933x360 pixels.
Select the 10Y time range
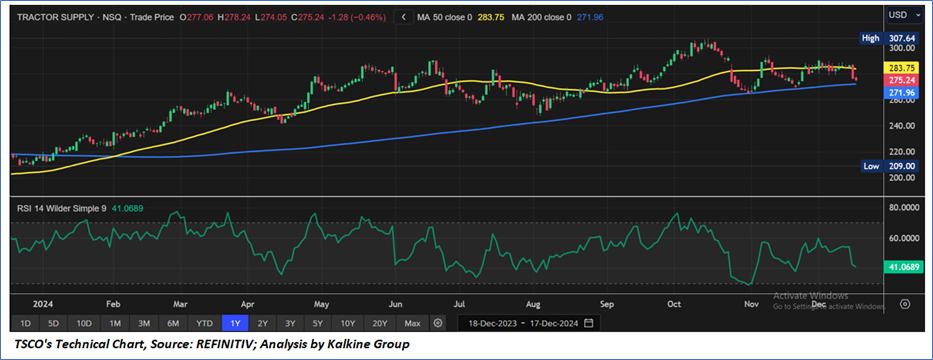coord(348,323)
